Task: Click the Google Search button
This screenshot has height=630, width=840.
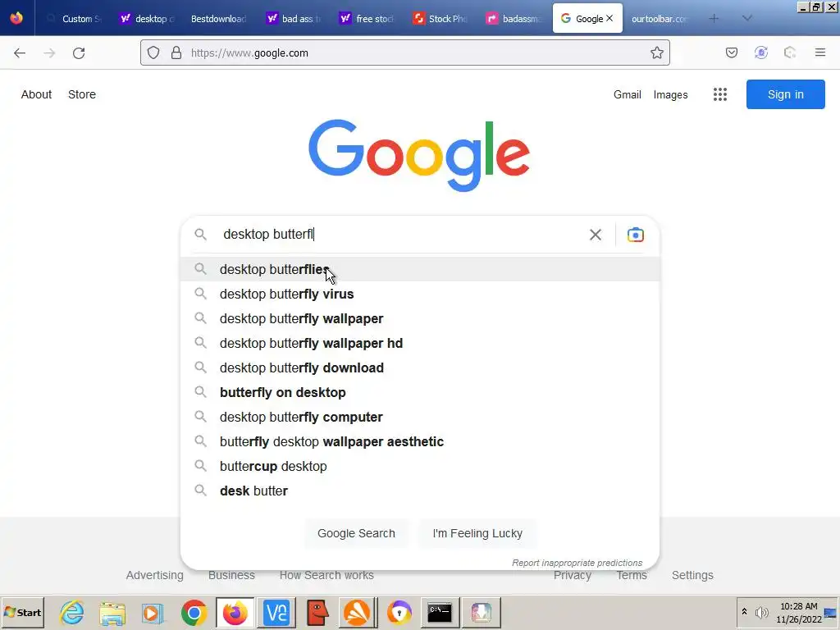Action: click(356, 533)
